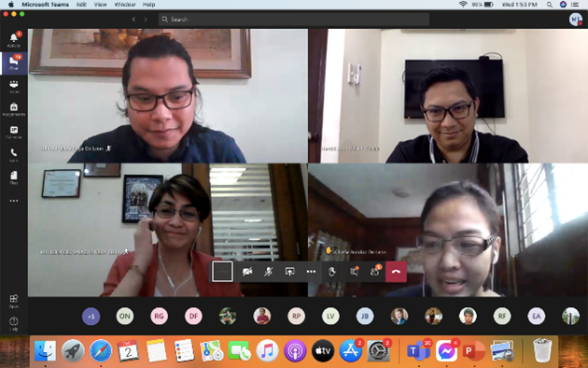The width and height of the screenshot is (588, 368).
Task: Open Calls in the Teams sidebar
Action: (14, 154)
